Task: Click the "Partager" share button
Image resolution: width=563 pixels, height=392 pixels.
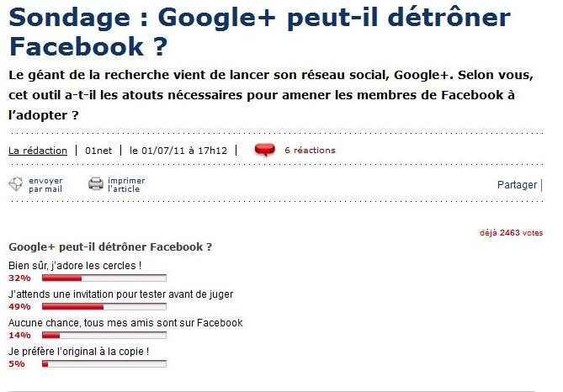Action: coord(517,185)
